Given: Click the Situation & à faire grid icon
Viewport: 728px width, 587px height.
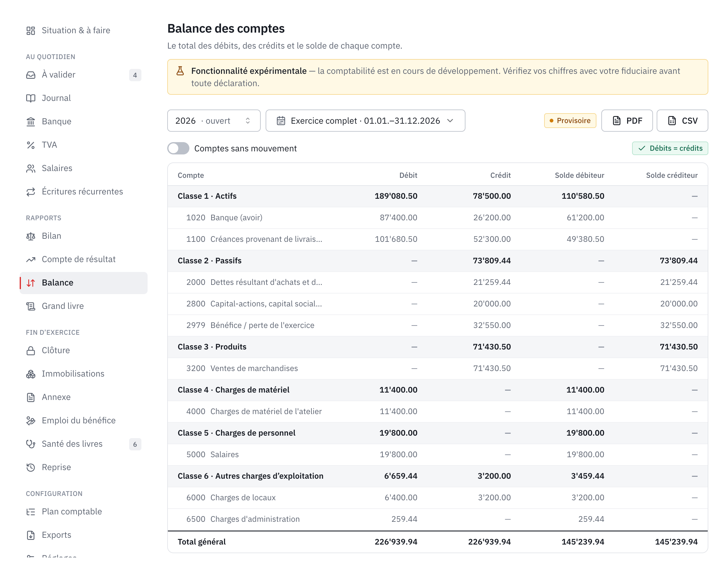Looking at the screenshot, I should [31, 31].
